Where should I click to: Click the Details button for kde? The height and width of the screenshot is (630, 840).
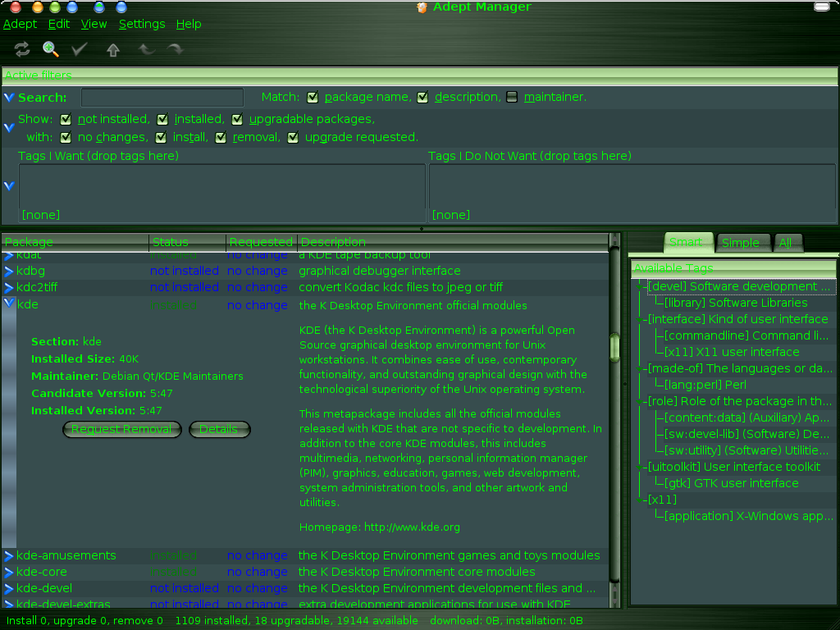pyautogui.click(x=219, y=429)
